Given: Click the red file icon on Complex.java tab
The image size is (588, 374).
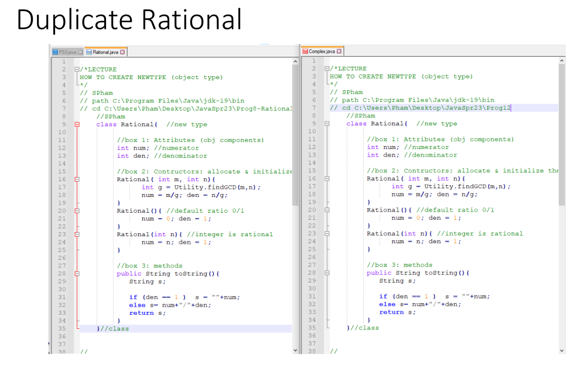Looking at the screenshot, I should (306, 50).
